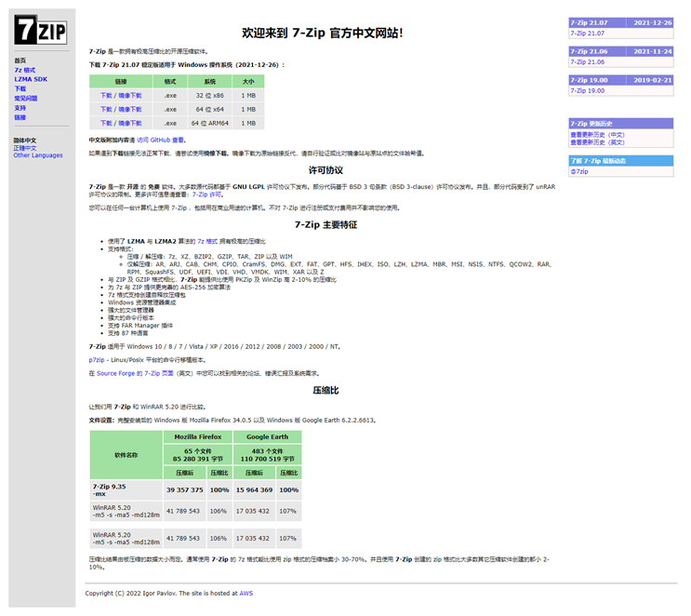691x616 pixels.
Task: Click the 7-Zip 主要特征 heading
Action: [x=326, y=224]
